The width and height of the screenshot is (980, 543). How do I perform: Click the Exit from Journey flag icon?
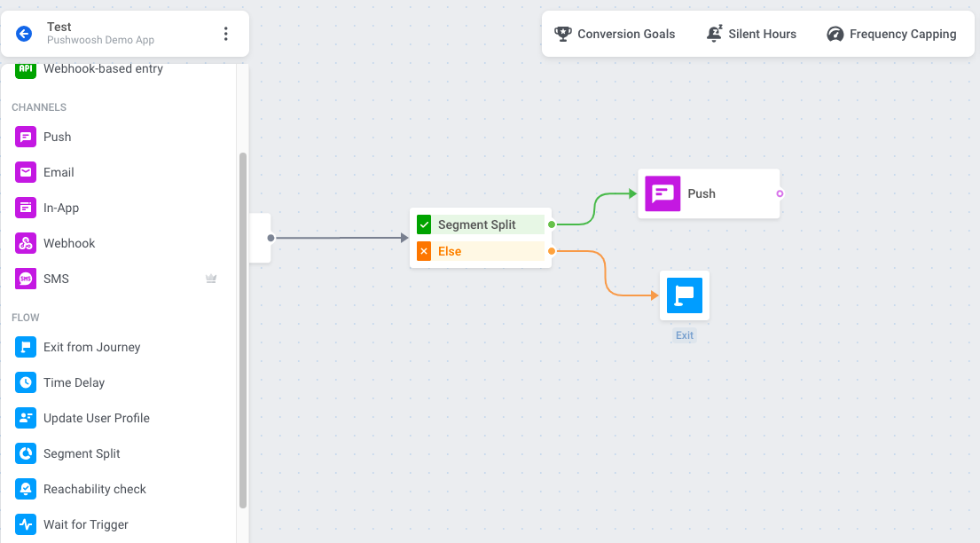(x=26, y=347)
